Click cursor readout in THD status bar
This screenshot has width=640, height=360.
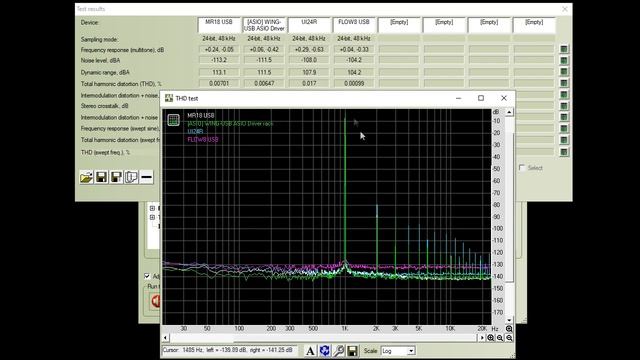(x=230, y=350)
